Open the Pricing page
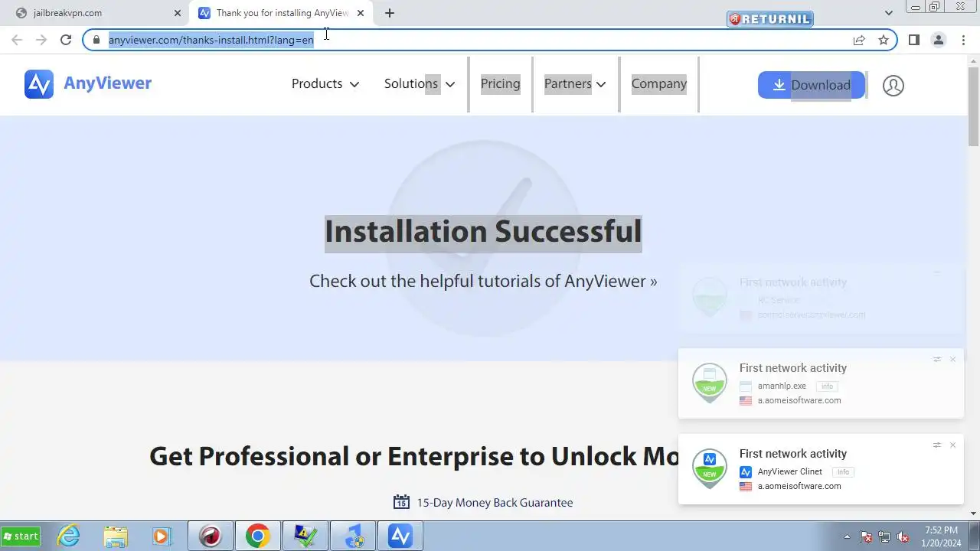This screenshot has height=551, width=980. pos(500,83)
